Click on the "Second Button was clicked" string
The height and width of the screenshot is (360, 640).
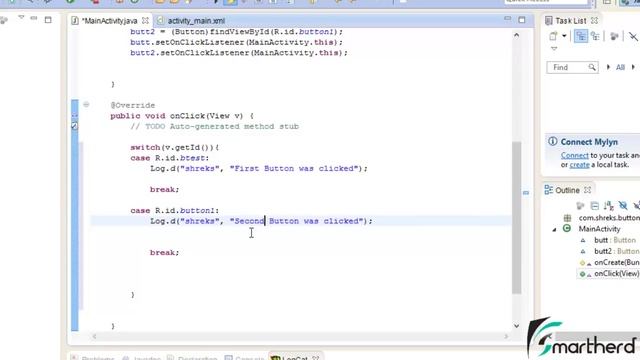pos(298,221)
